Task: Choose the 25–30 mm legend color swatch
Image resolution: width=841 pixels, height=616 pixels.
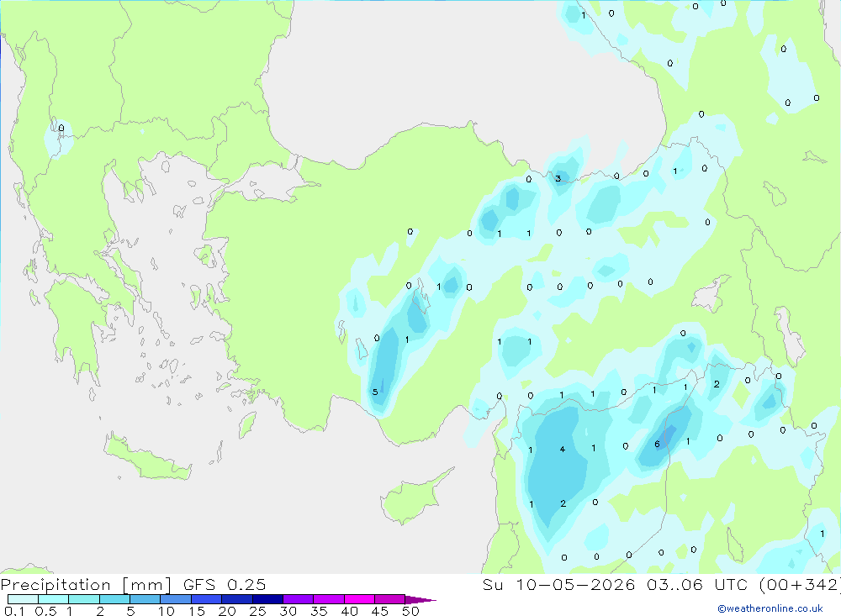Action: coord(267,599)
